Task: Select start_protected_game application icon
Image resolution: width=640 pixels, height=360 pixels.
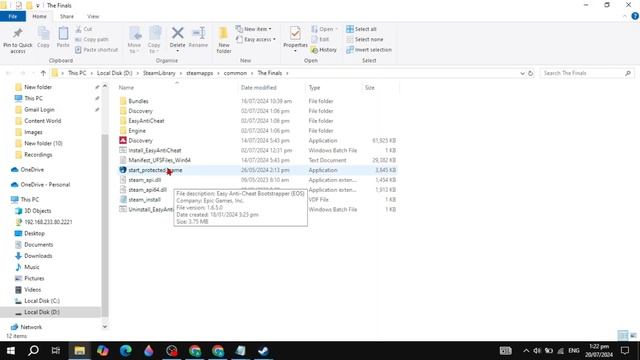Action: [123, 170]
